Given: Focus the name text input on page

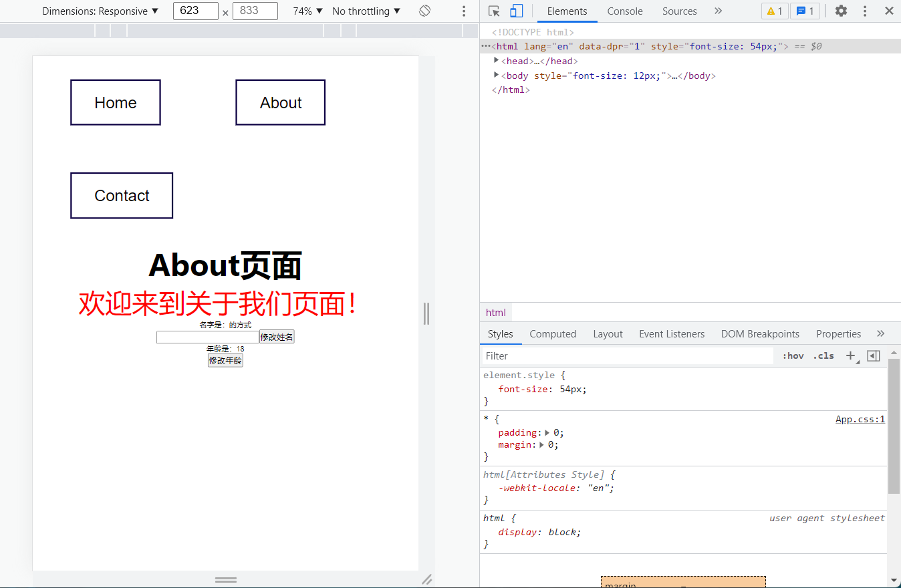Looking at the screenshot, I should coord(208,337).
